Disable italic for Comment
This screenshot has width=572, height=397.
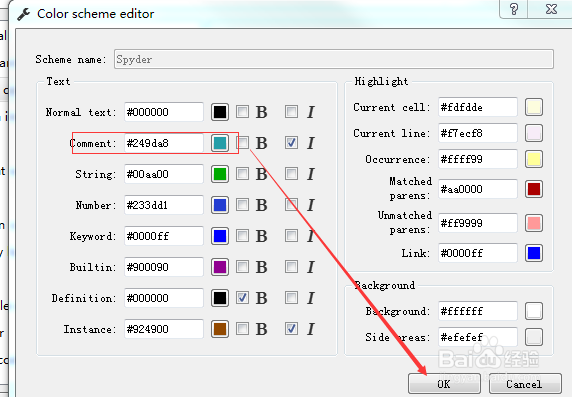[x=291, y=142]
